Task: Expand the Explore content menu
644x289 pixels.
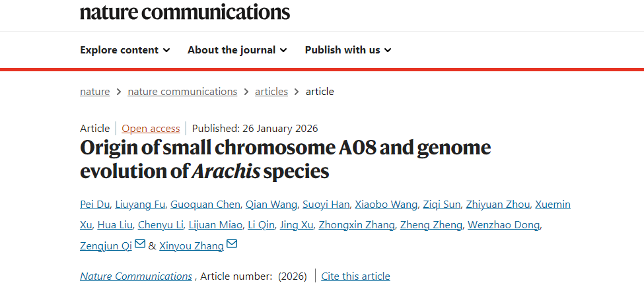Action: click(125, 50)
